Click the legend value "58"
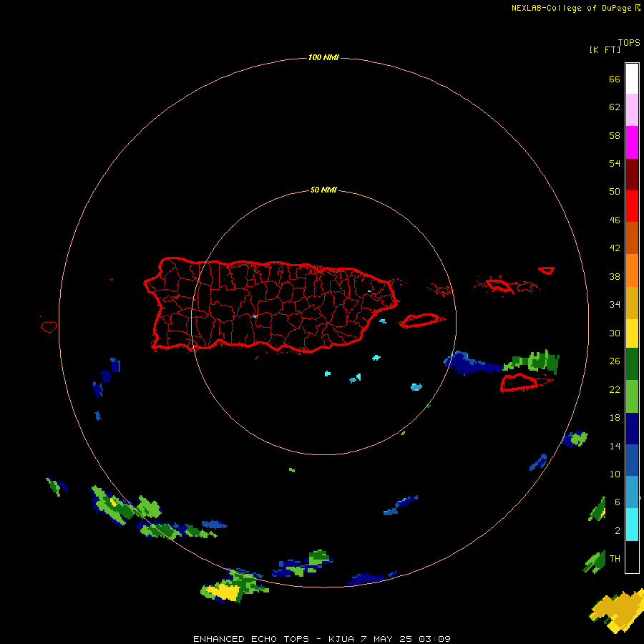 [x=615, y=135]
